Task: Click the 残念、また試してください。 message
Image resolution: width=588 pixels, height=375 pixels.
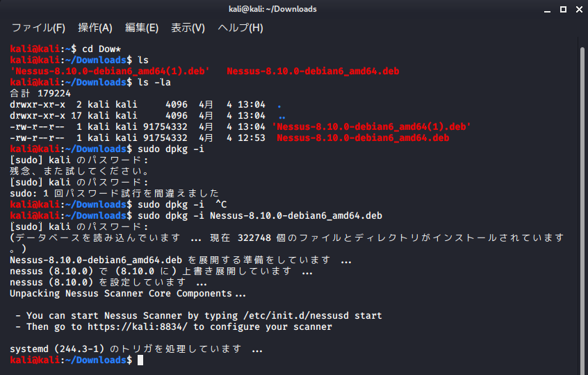Action: pos(79,172)
